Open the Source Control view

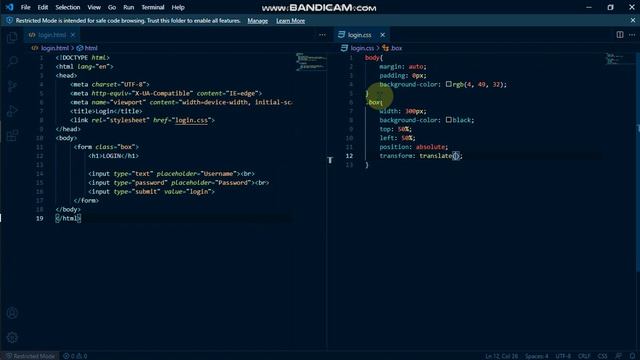(12, 86)
